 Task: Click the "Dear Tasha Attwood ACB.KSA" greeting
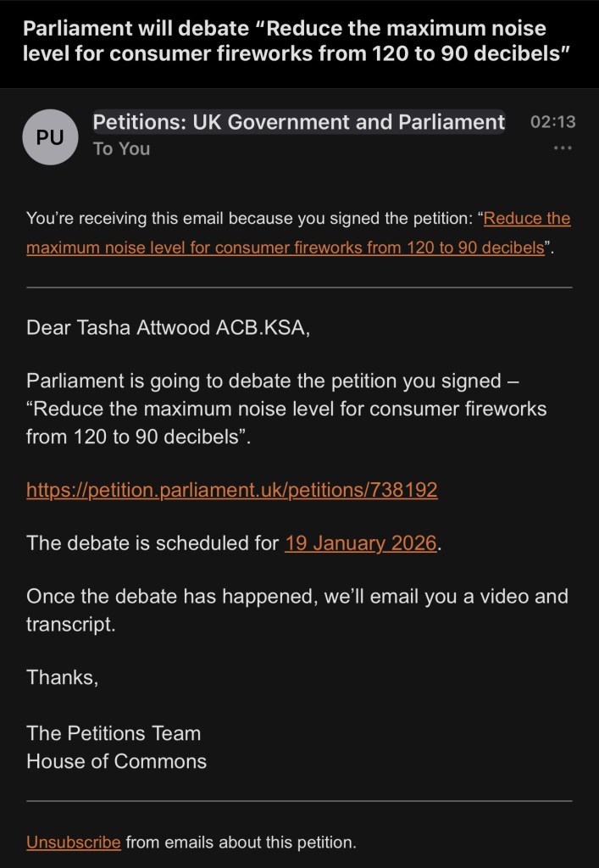(169, 328)
